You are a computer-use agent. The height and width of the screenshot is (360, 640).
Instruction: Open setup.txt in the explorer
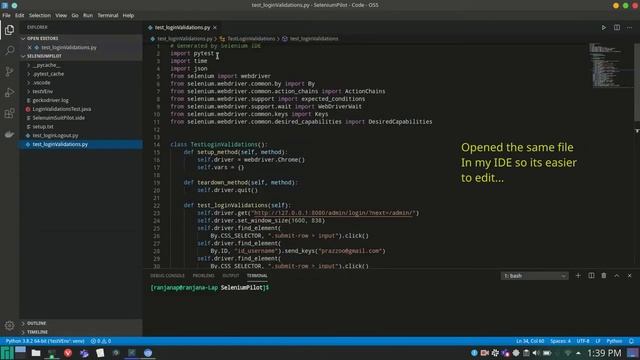[43, 127]
